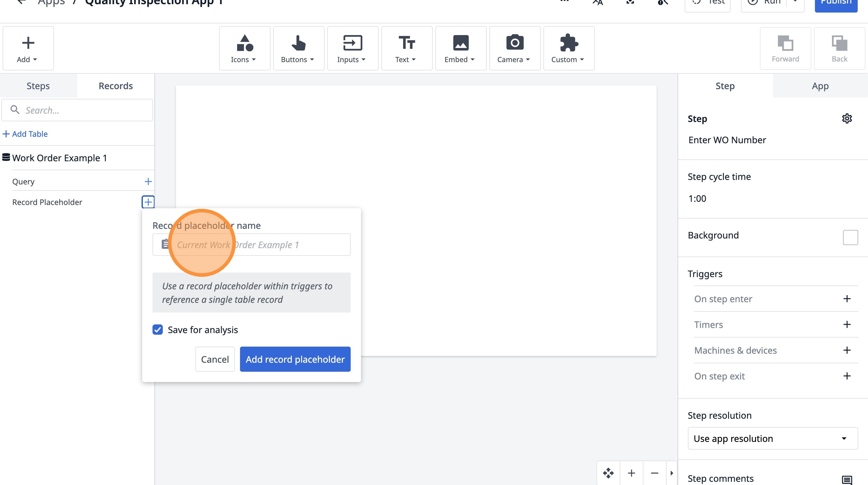Click the fit-to-screen move arrows icon
This screenshot has height=485, width=868.
tap(608, 473)
